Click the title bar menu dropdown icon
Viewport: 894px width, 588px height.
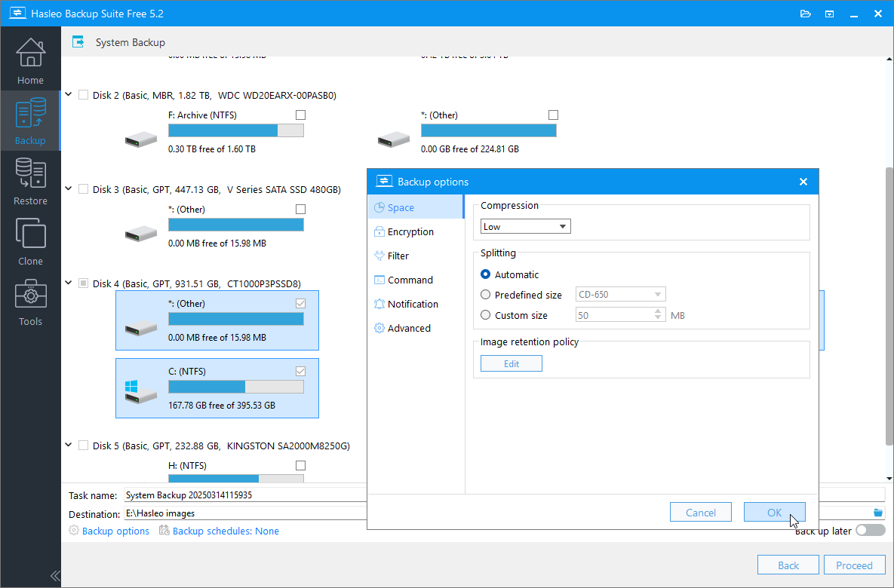tap(830, 14)
